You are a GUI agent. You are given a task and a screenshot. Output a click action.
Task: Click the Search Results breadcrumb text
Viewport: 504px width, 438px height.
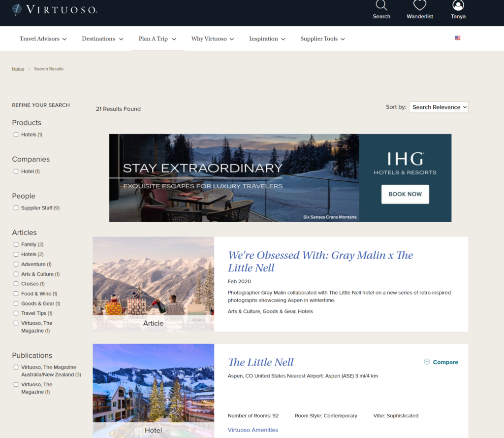point(49,69)
